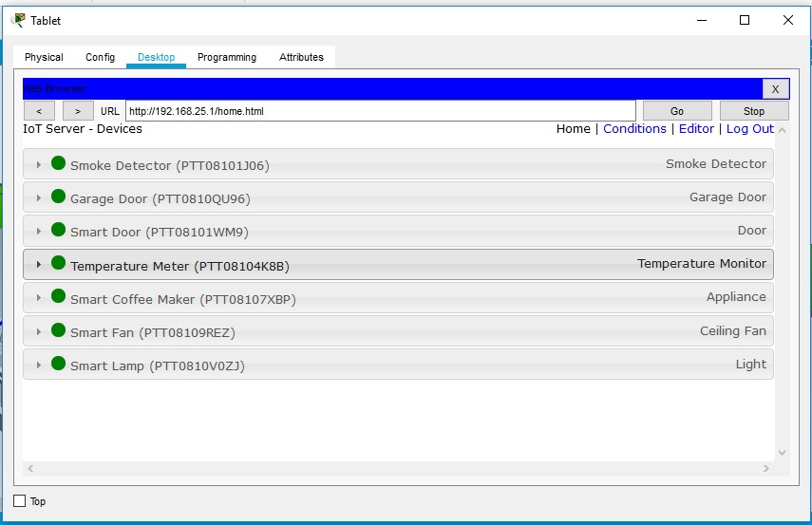Switch to the Programming tab

[x=226, y=57]
